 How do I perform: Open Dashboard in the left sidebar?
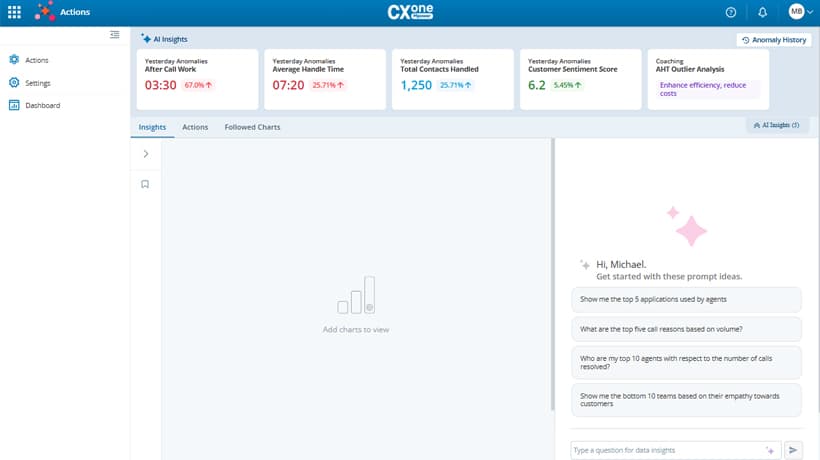42,105
